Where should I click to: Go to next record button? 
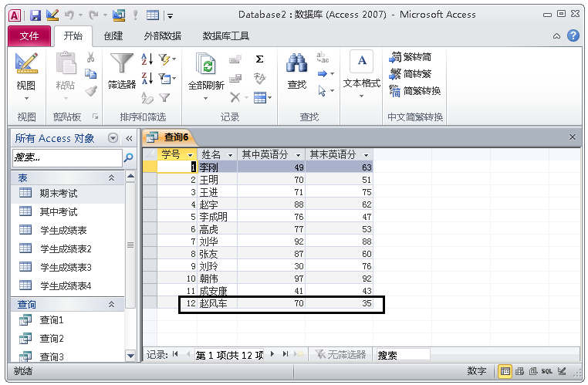pyautogui.click(x=272, y=354)
